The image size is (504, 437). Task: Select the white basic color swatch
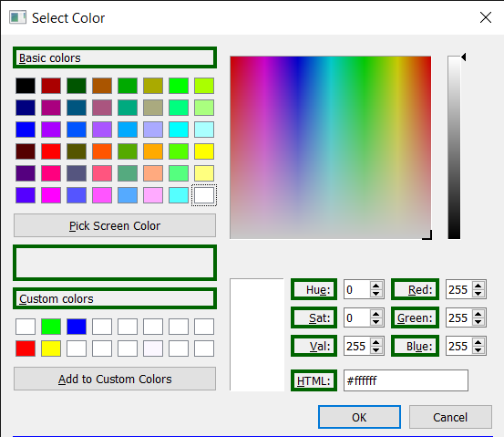click(204, 195)
